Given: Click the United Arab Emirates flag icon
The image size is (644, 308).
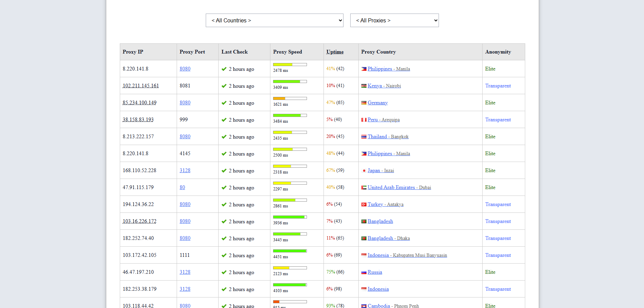Looking at the screenshot, I should point(364,188).
